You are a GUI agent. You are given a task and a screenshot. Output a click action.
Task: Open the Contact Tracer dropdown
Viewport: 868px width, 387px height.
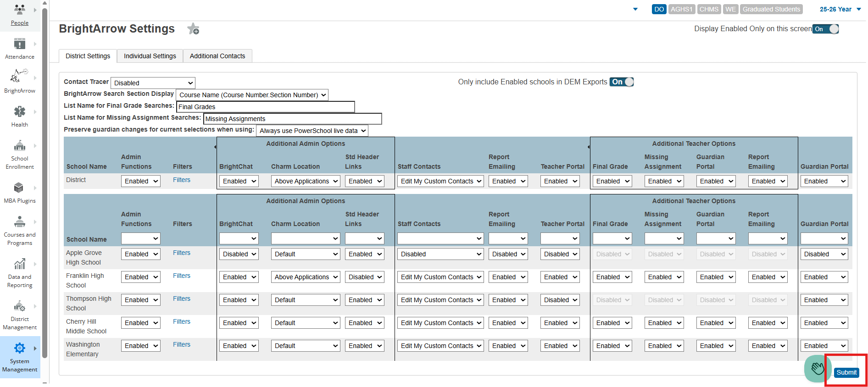tap(153, 83)
